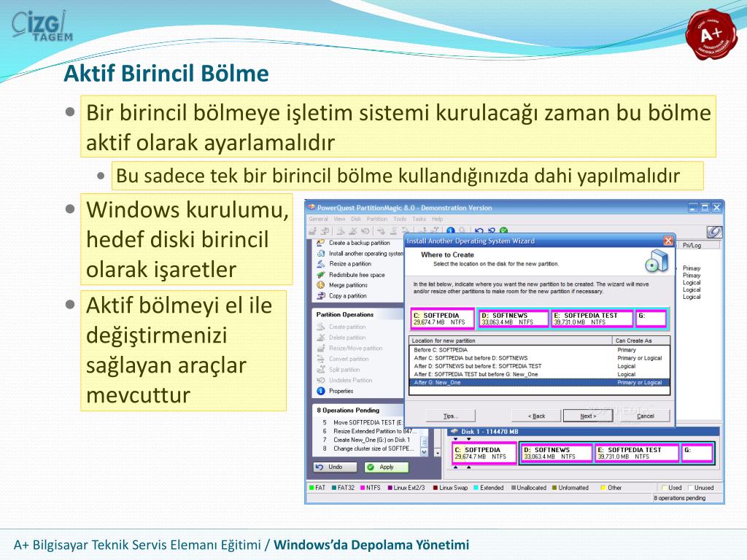Click the grayed Delete partition icon

point(321,338)
